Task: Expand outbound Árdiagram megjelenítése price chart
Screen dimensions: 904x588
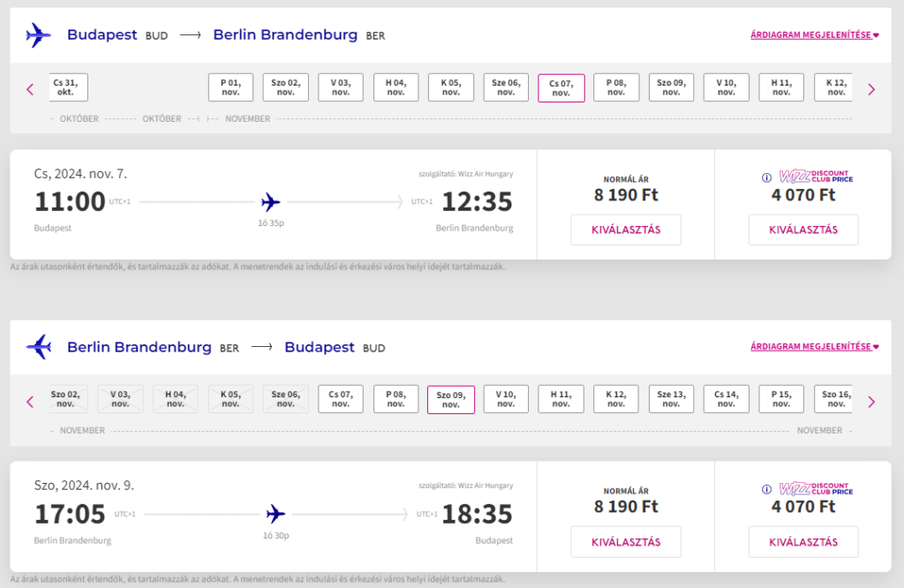Action: pos(814,34)
